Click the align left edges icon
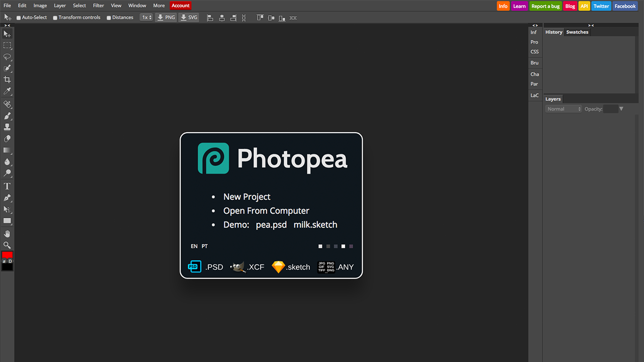Screen dimensions: 644x362 click(210, 18)
